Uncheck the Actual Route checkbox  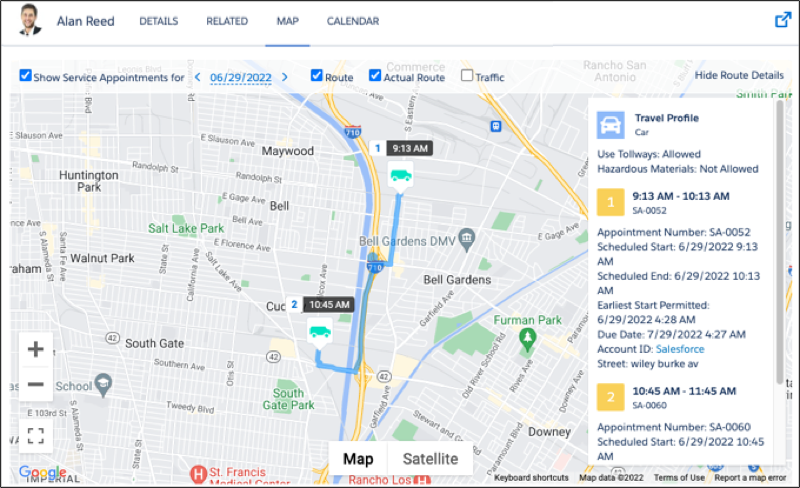pyautogui.click(x=375, y=76)
